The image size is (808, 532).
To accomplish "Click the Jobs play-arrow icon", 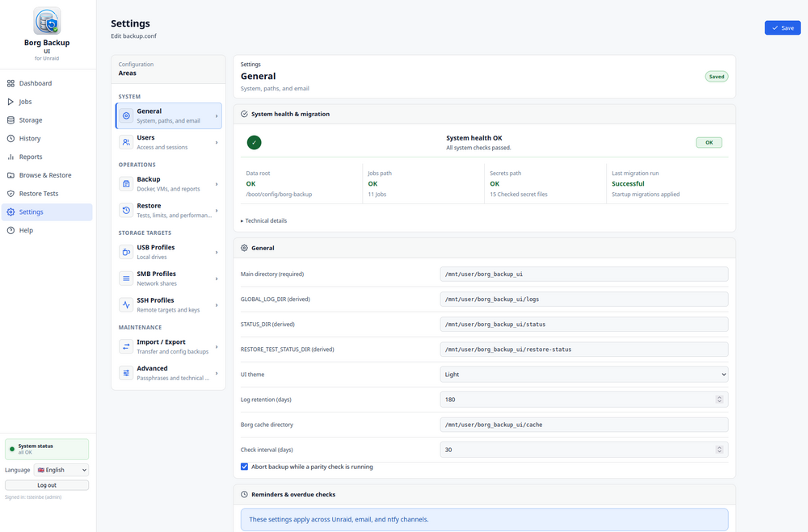I will (11, 102).
